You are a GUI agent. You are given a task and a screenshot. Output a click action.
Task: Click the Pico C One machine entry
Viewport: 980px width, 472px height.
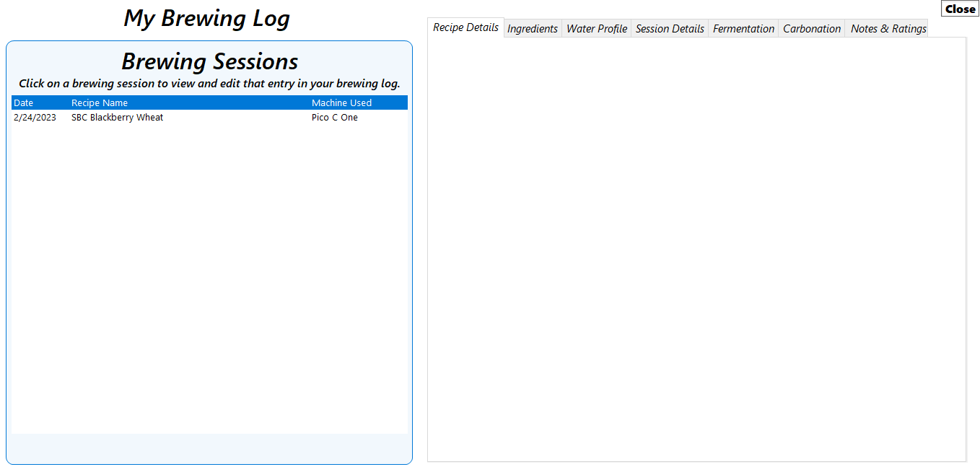334,117
